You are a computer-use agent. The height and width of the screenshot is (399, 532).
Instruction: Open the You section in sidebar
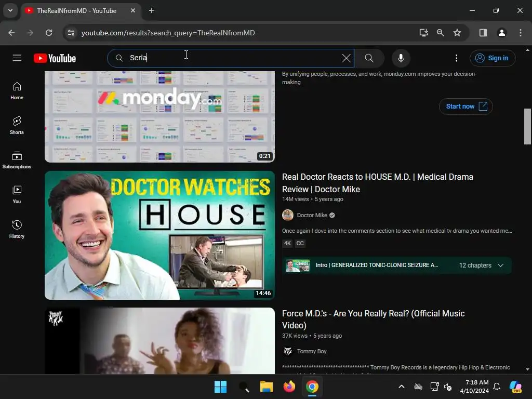(17, 195)
